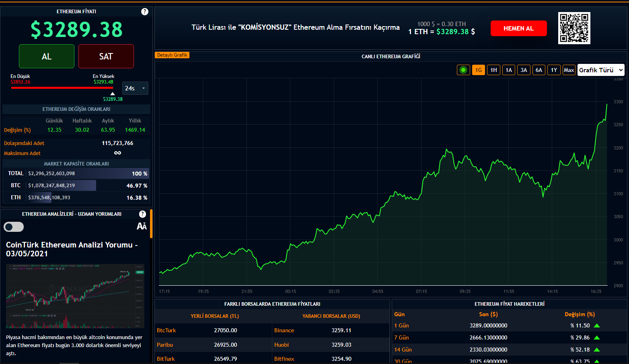
Task: Click the red low-high price range bar
Action: [62, 88]
